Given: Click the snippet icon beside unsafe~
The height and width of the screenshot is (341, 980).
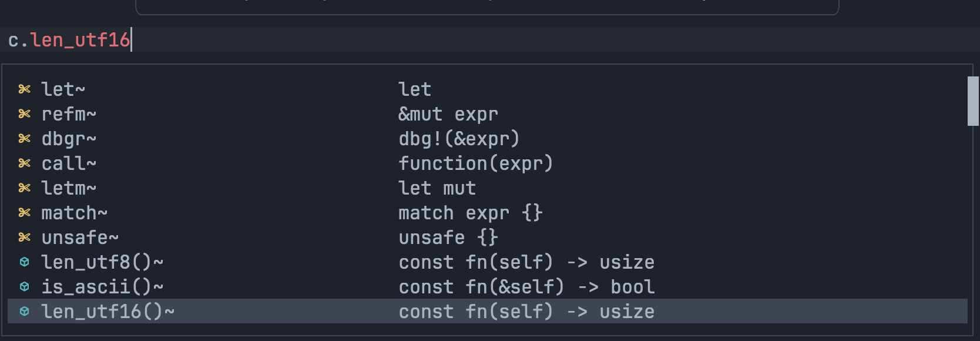Looking at the screenshot, I should [x=24, y=237].
